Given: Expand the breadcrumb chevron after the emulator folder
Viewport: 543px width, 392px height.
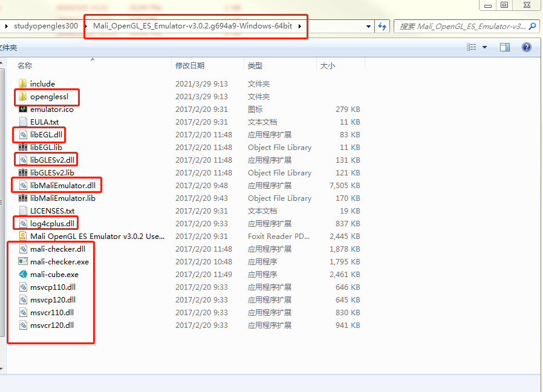Looking at the screenshot, I should tap(300, 26).
